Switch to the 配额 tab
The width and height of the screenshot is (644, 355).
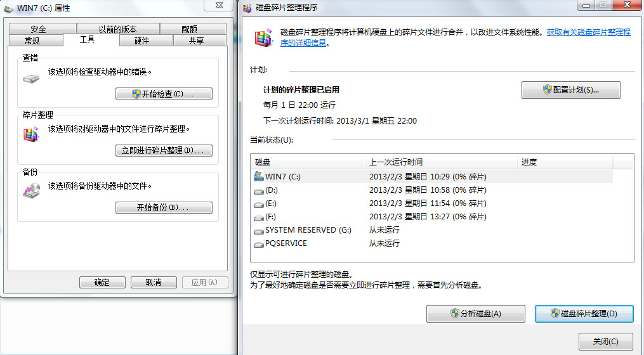(x=193, y=29)
